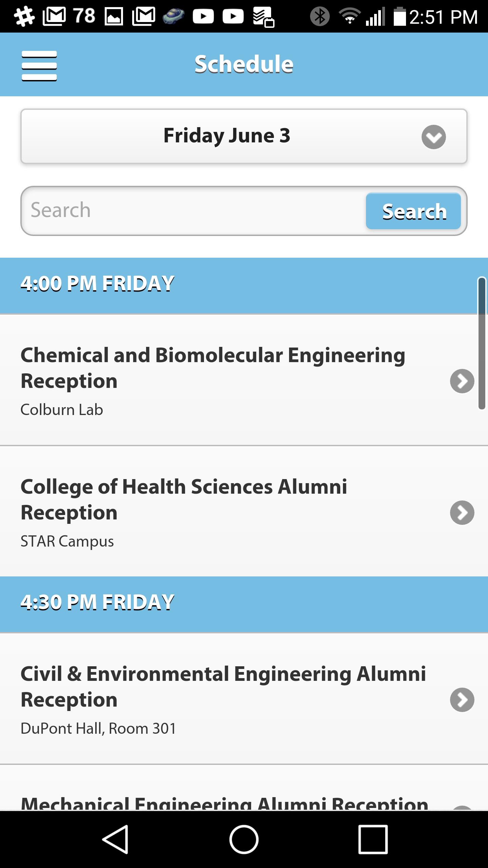Tap the Slack hashtag notification icon
This screenshot has height=868, width=488.
24,16
